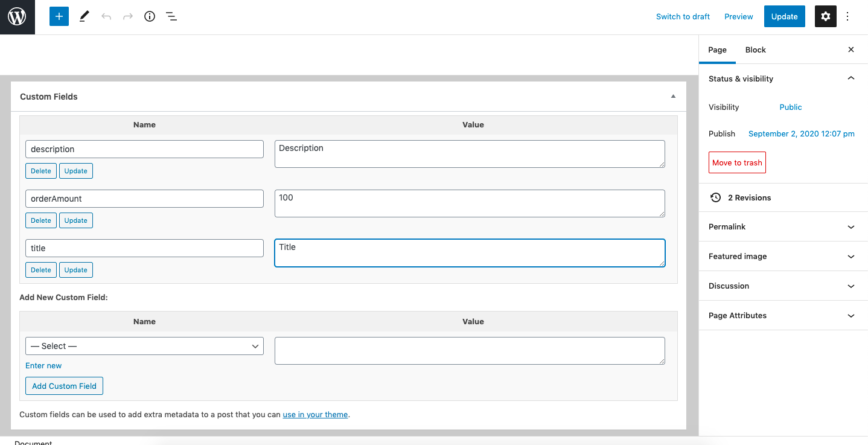Viewport: 868px width, 445px height.
Task: Click the Custom Fields panel heading
Action: (x=49, y=97)
